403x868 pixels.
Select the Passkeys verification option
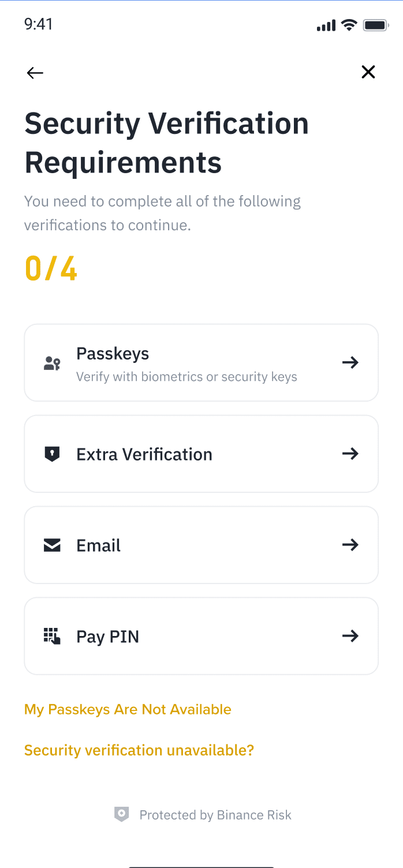pos(201,362)
